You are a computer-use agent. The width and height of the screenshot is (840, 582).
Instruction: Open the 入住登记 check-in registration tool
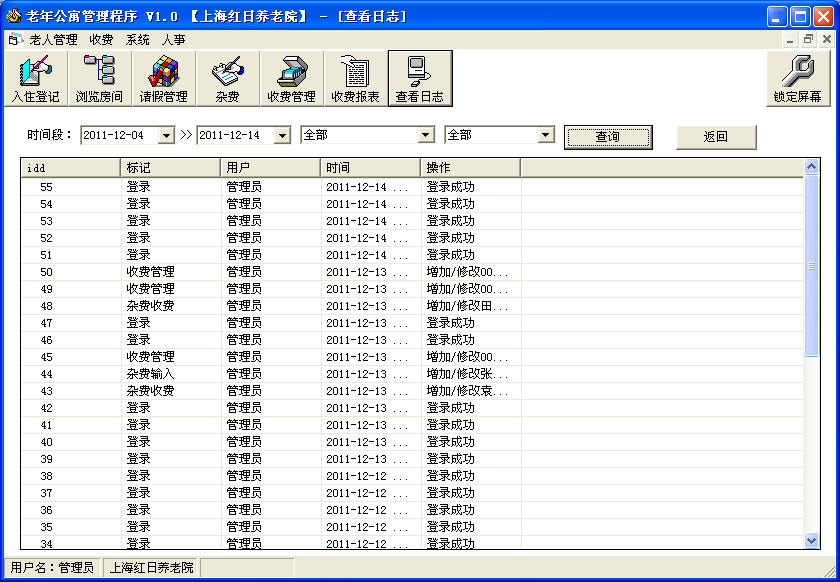click(x=35, y=78)
